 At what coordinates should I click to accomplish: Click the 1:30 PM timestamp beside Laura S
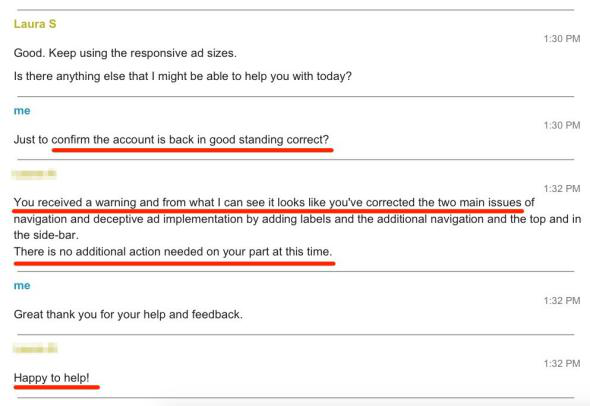click(x=562, y=39)
